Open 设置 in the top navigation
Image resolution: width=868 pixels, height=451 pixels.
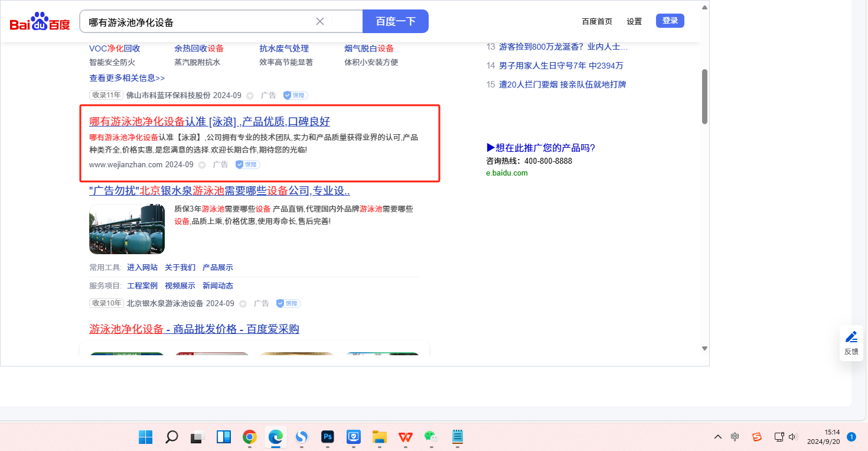tap(634, 21)
